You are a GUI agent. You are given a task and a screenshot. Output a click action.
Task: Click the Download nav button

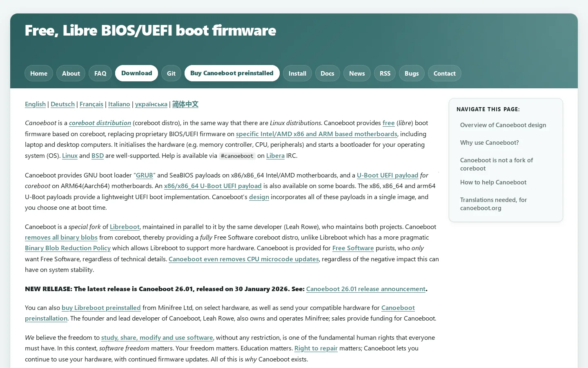(136, 73)
